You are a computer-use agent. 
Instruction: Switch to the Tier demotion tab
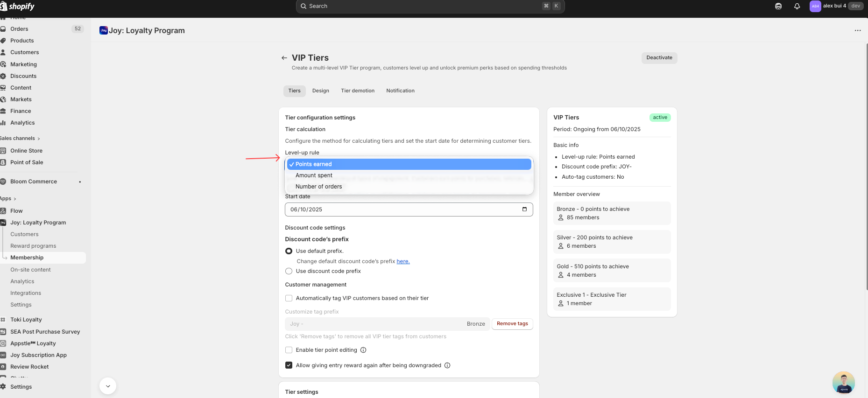pyautogui.click(x=357, y=91)
